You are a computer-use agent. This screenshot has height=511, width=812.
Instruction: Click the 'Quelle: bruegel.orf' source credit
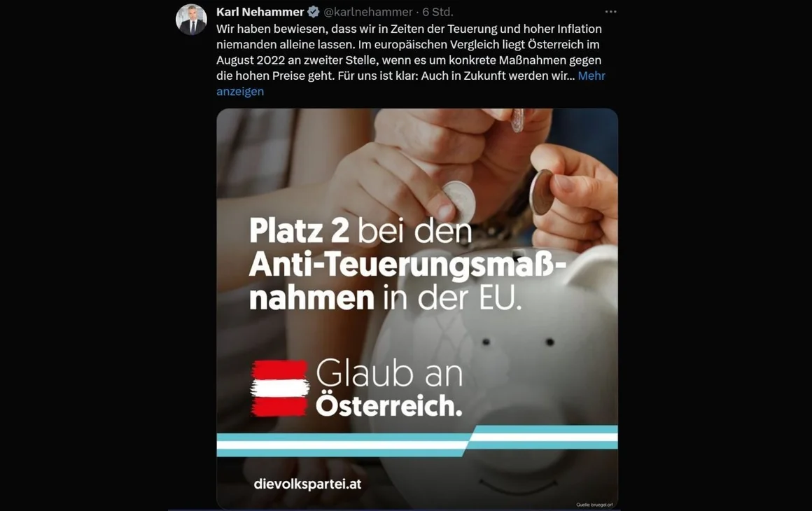click(x=594, y=504)
